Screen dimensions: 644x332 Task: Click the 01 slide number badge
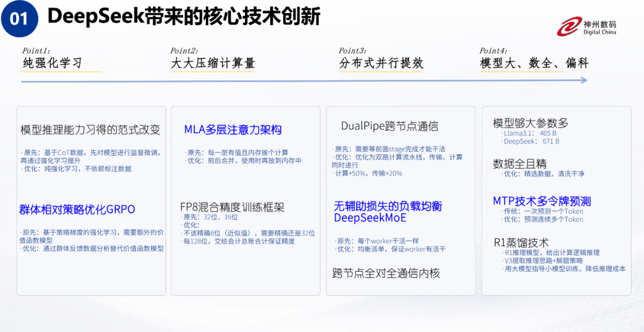20,19
